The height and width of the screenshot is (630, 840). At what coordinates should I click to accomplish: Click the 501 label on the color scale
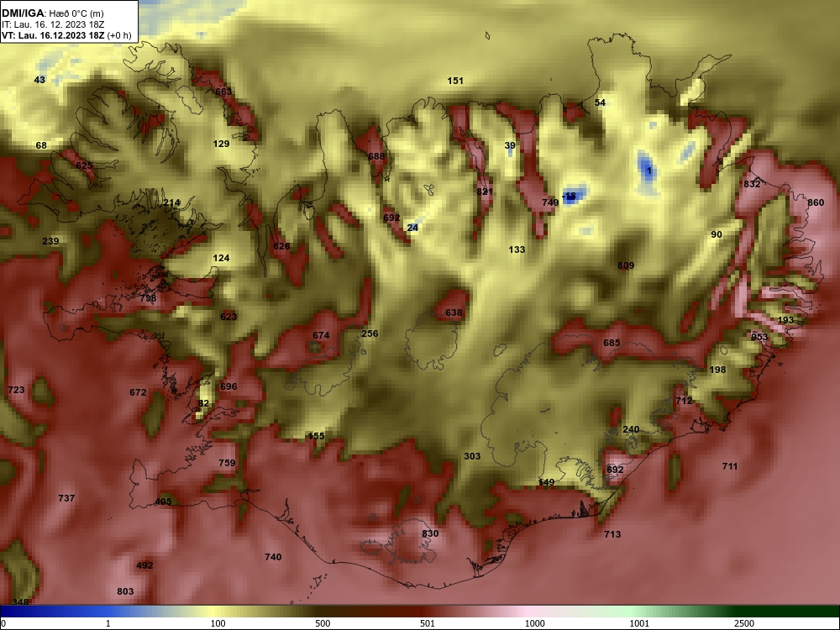[x=428, y=623]
